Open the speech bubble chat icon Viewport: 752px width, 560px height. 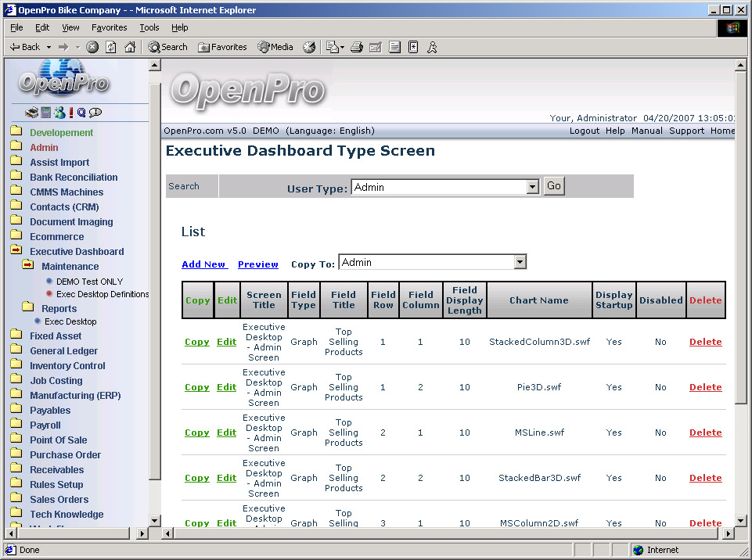pyautogui.click(x=95, y=113)
